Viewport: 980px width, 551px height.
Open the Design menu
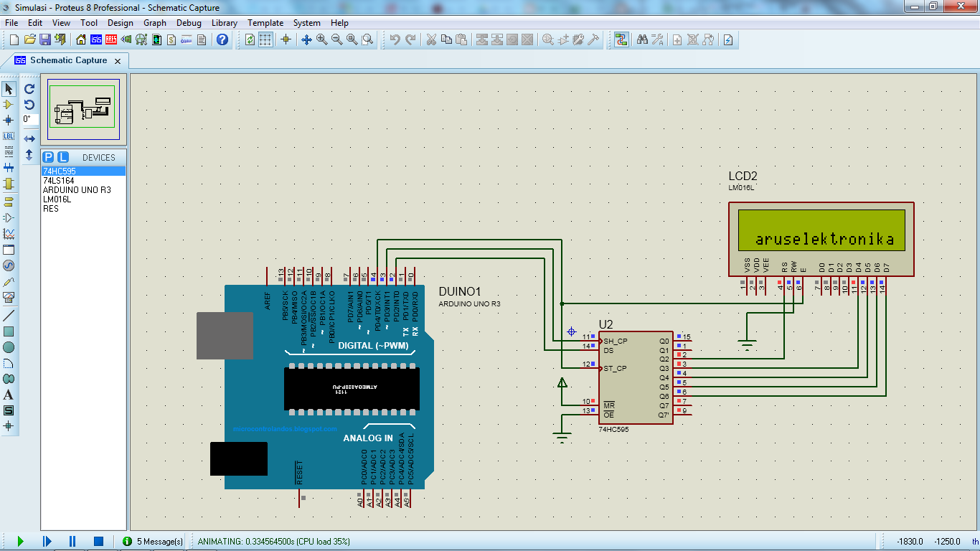(121, 23)
